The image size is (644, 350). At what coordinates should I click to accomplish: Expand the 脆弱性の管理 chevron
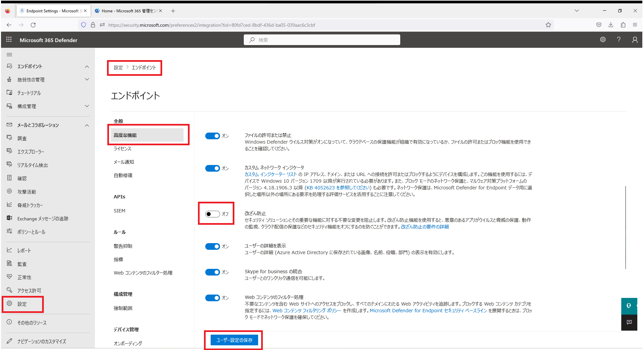(87, 79)
